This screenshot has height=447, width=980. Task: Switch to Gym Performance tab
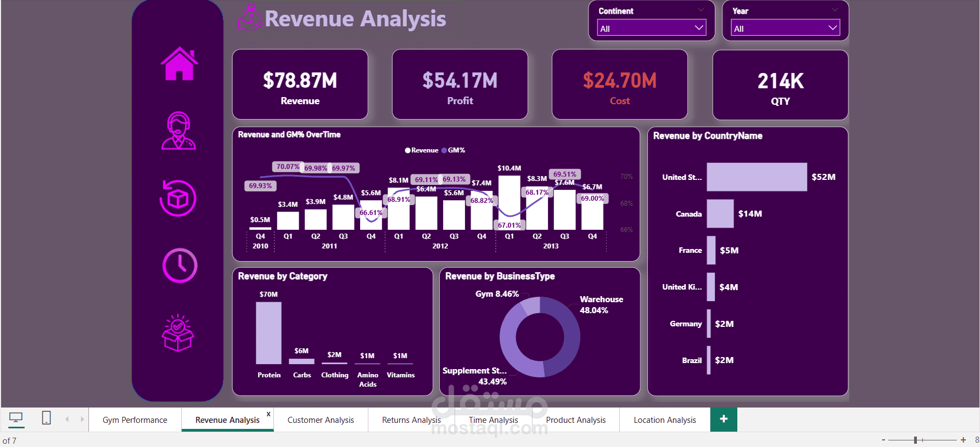click(135, 420)
